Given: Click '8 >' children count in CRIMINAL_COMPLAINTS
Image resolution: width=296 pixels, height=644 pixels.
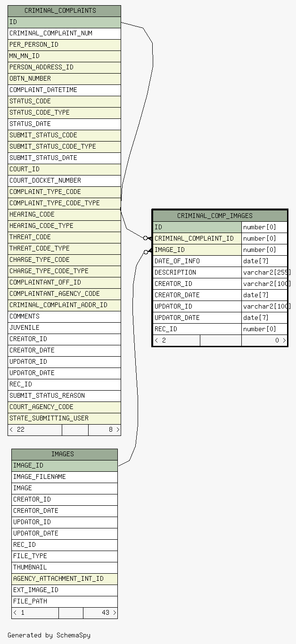Looking at the screenshot, I should point(105,430).
